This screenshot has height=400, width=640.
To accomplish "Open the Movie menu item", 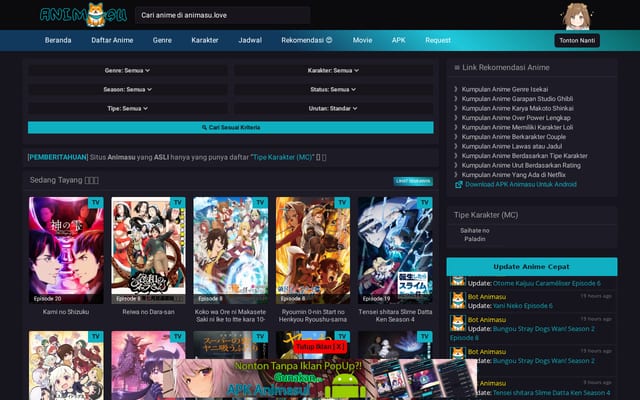I will (x=362, y=40).
